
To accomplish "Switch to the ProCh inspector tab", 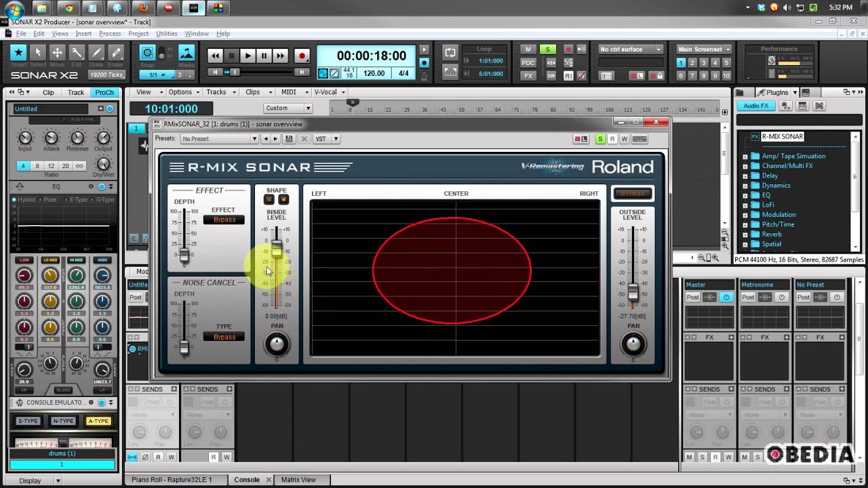I will pos(104,92).
